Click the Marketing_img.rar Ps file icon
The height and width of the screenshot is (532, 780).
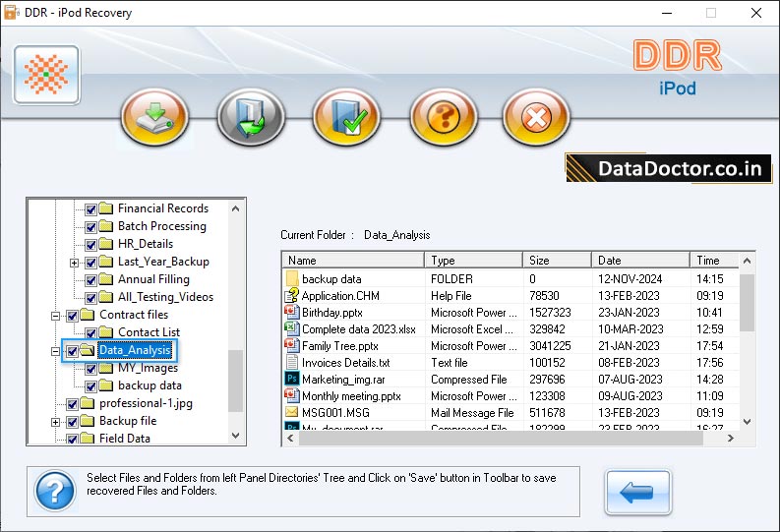coord(291,379)
